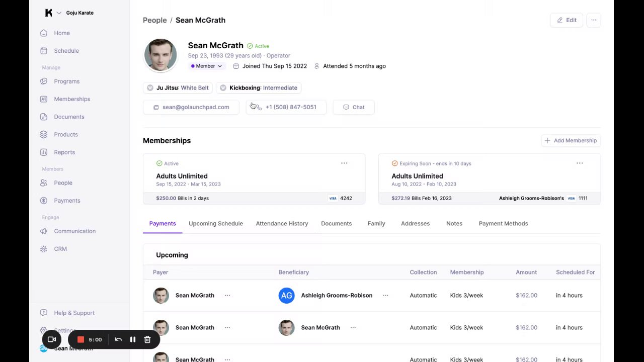Click the Scheduled For column header
The image size is (644, 362).
[576, 273]
